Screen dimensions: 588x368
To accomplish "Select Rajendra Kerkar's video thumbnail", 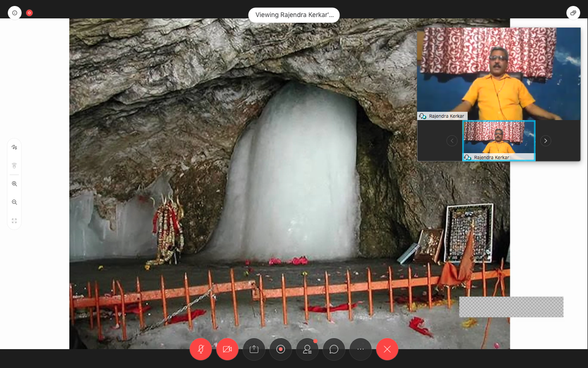I will [499, 141].
